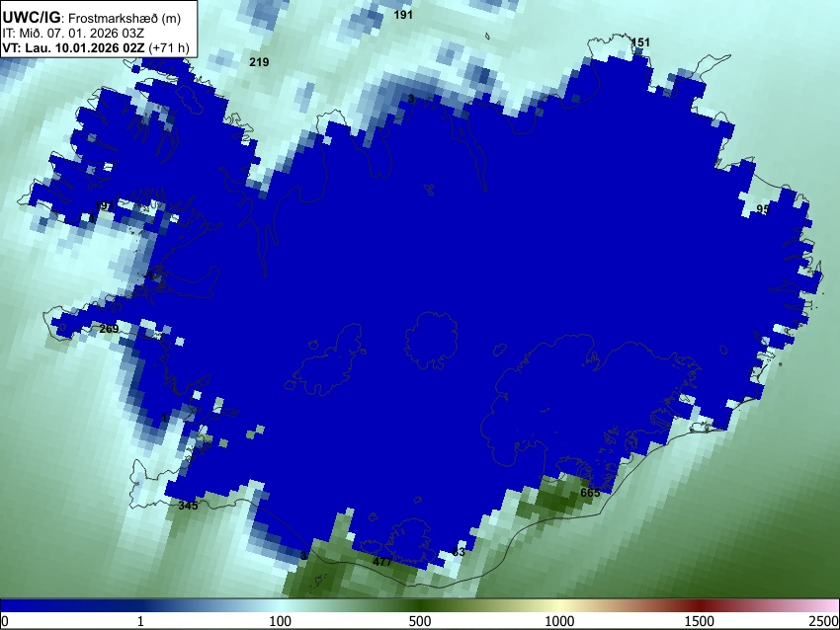Click the map value label 269

coord(109,329)
